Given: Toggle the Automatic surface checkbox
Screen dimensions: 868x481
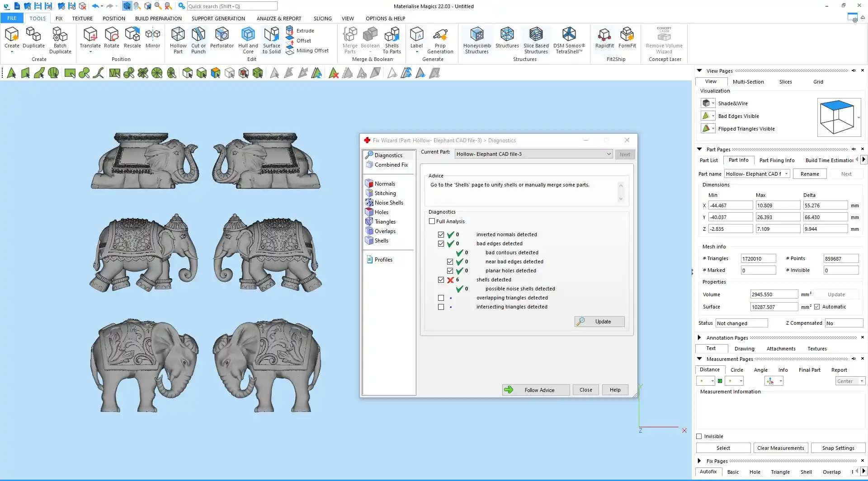Looking at the screenshot, I should 817,307.
